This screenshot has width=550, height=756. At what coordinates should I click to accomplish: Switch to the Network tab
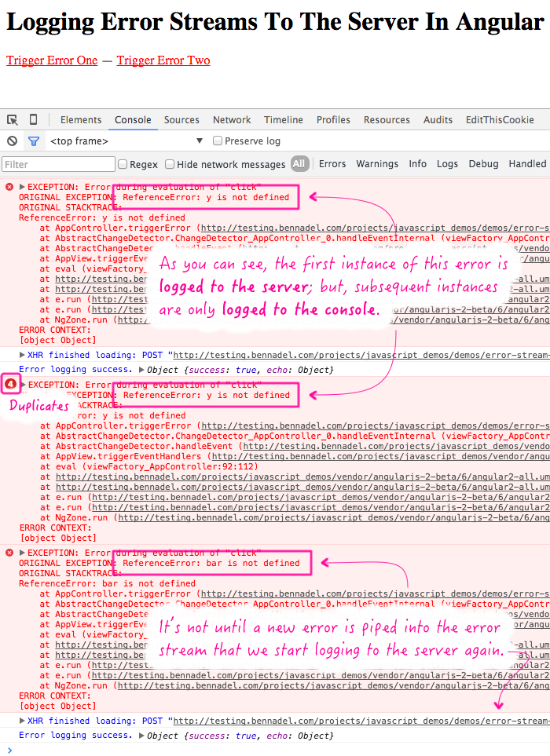232,120
